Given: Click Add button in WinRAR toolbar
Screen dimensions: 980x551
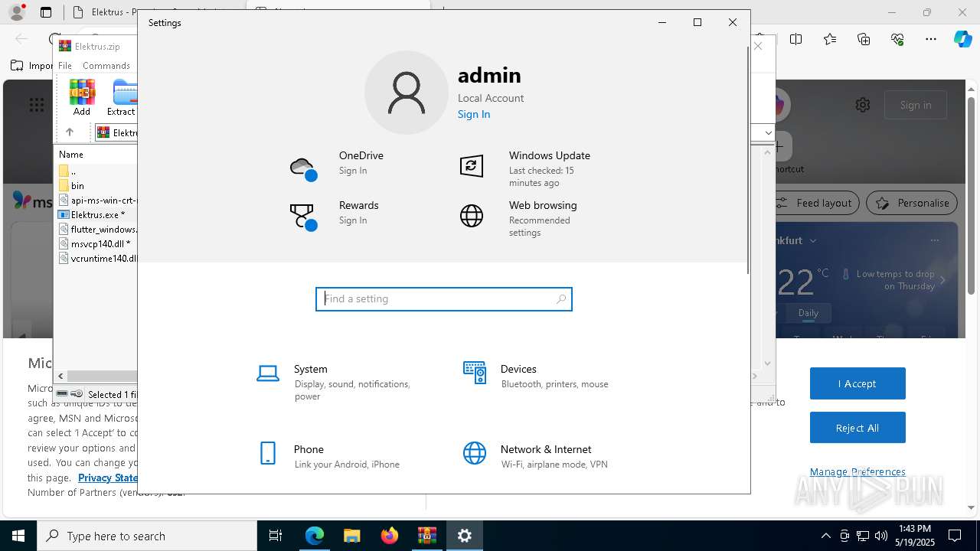Looking at the screenshot, I should pos(82,97).
